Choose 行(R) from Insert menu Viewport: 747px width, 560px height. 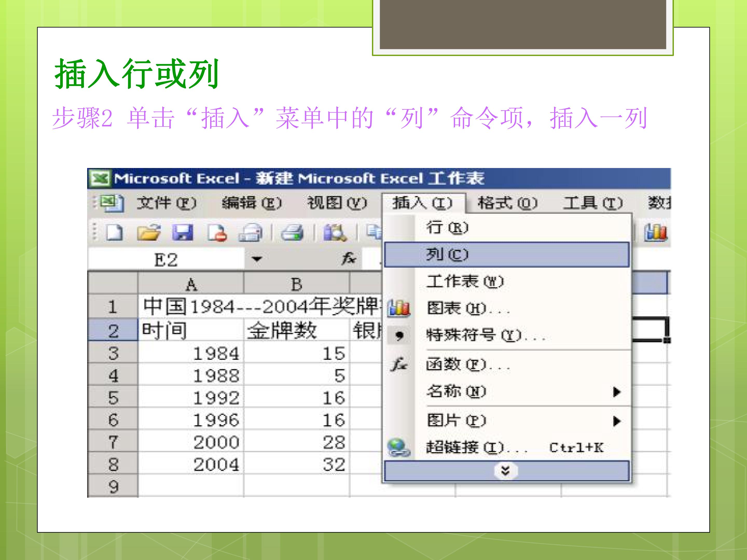[507, 228]
